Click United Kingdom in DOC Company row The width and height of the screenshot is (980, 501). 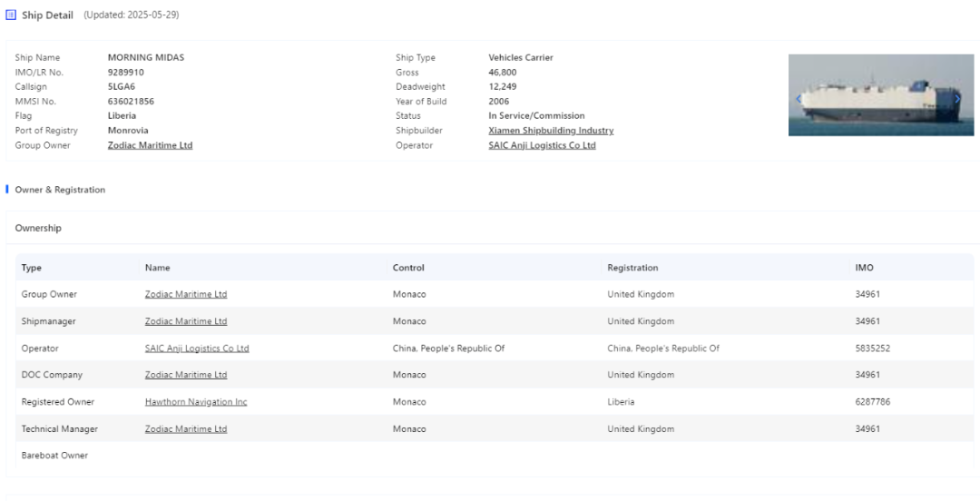[641, 375]
